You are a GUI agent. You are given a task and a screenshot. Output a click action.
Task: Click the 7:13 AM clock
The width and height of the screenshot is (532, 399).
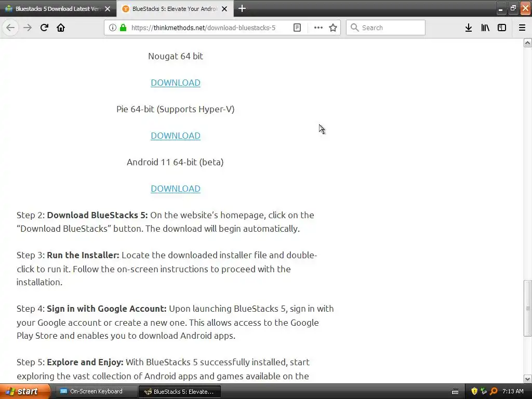click(x=513, y=391)
